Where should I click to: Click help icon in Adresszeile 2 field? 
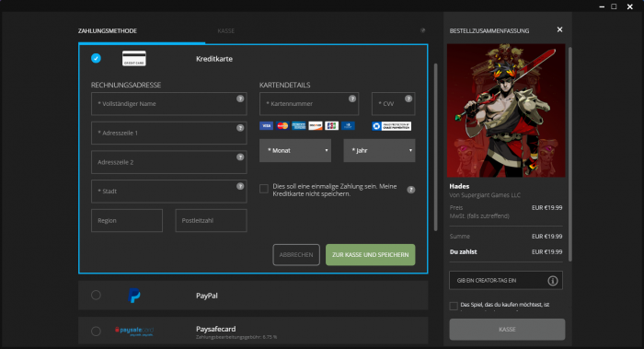pyautogui.click(x=240, y=157)
